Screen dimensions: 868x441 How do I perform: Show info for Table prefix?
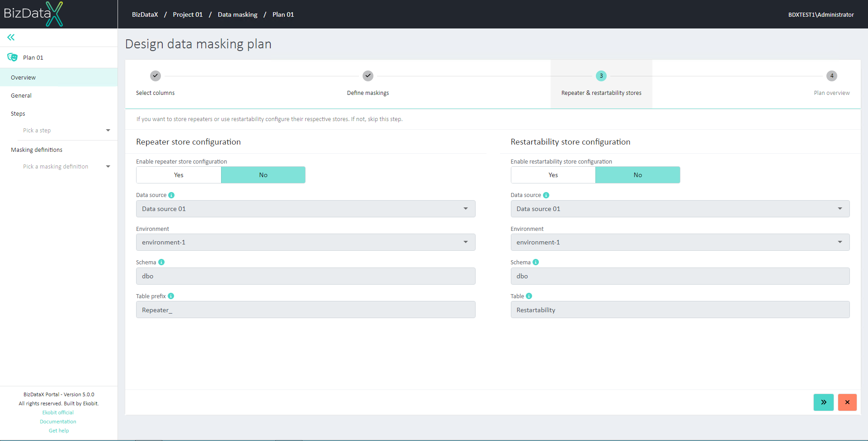pos(171,296)
